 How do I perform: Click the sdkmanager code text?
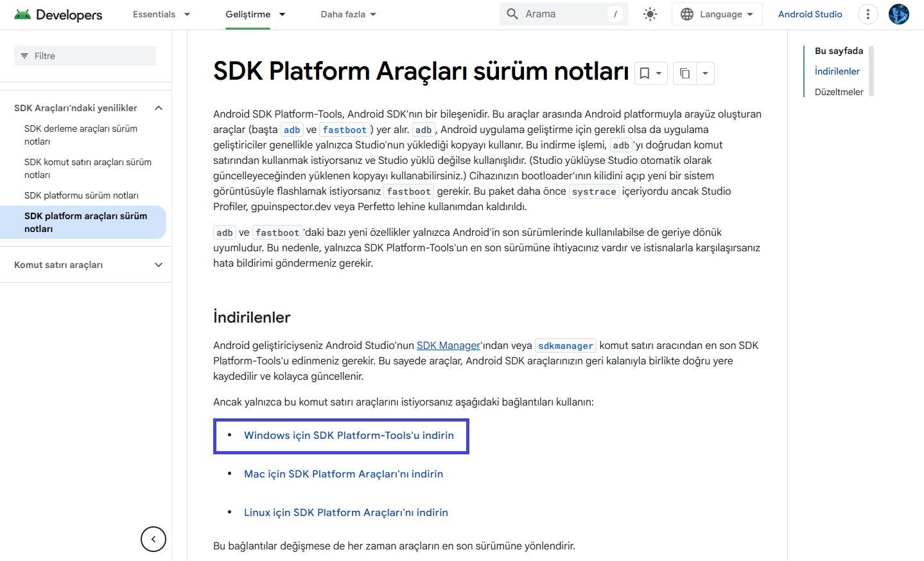click(566, 346)
